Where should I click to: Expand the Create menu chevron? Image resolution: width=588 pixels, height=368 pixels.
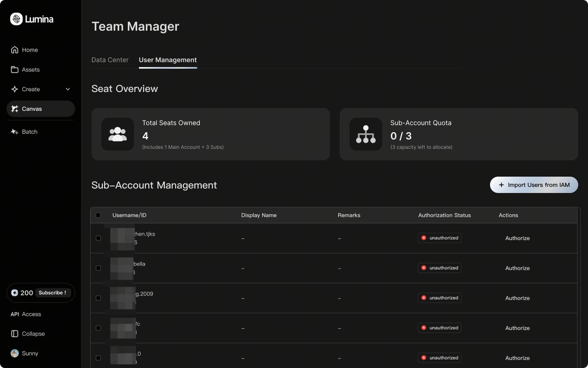point(68,89)
